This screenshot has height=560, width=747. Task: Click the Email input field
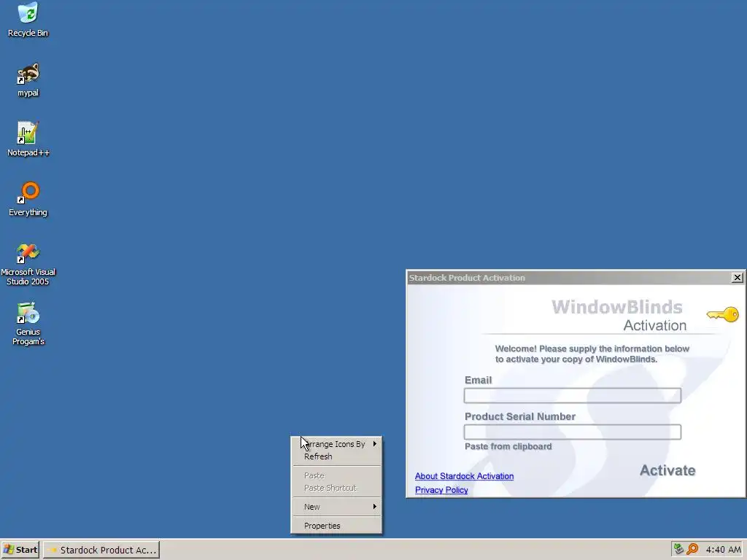[x=572, y=395]
